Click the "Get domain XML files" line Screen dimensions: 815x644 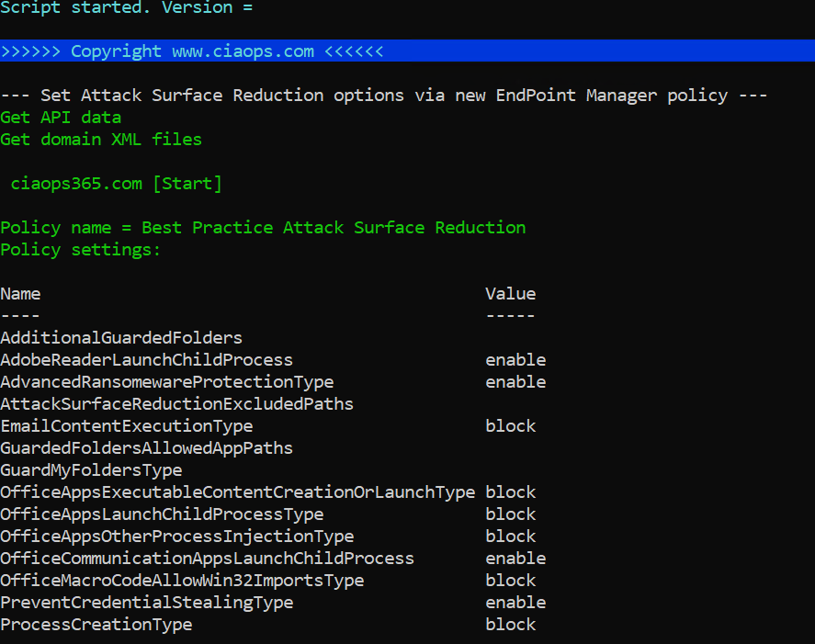click(x=101, y=140)
